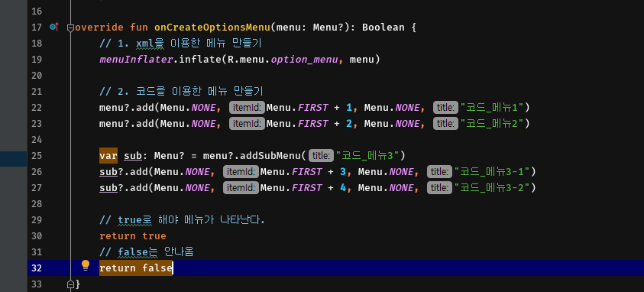
Task: Click the highlighted var keyword on line 25
Action: click(108, 156)
